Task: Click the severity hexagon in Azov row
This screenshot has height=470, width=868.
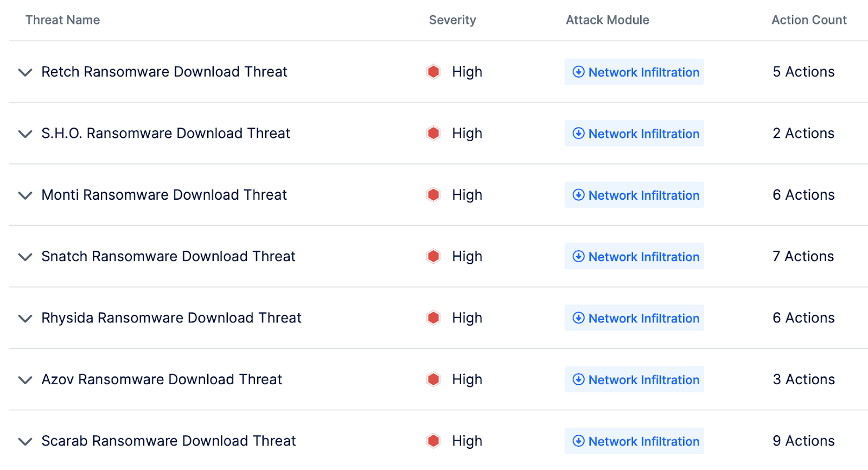Action: coord(433,379)
